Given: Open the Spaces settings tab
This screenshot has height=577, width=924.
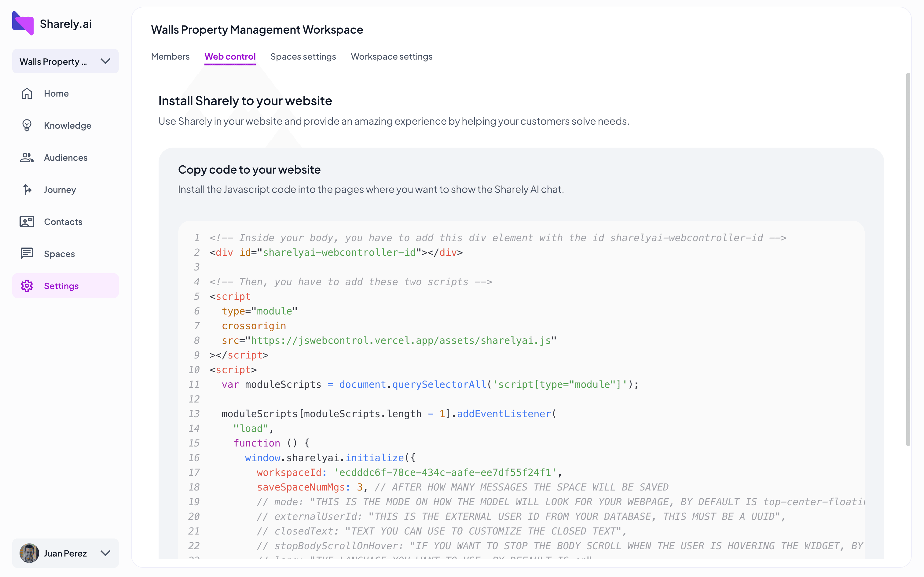Looking at the screenshot, I should tap(303, 57).
